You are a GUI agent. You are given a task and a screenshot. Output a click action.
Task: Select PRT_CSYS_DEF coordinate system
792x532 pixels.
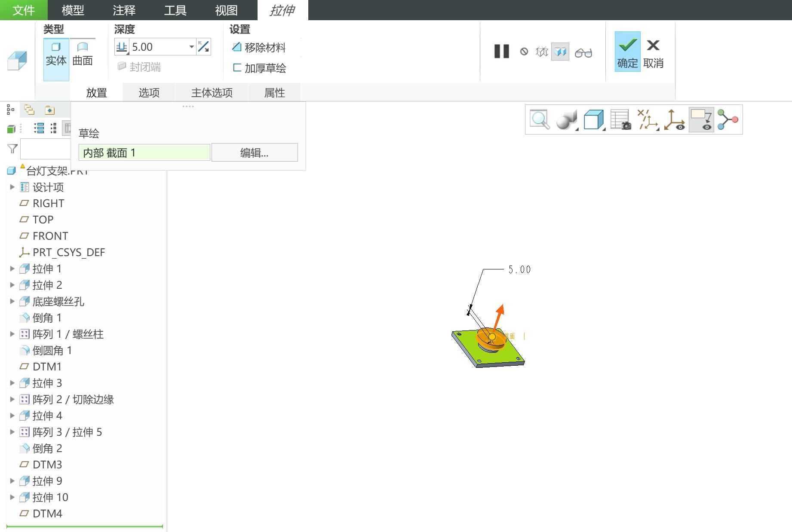(62, 252)
